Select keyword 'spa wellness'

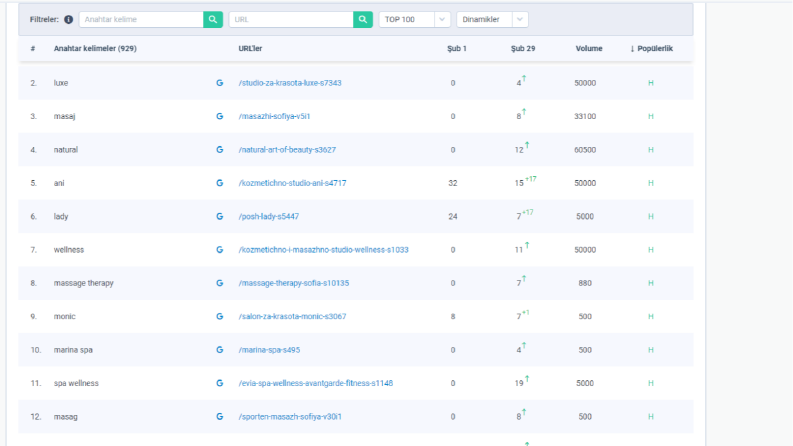tap(76, 383)
